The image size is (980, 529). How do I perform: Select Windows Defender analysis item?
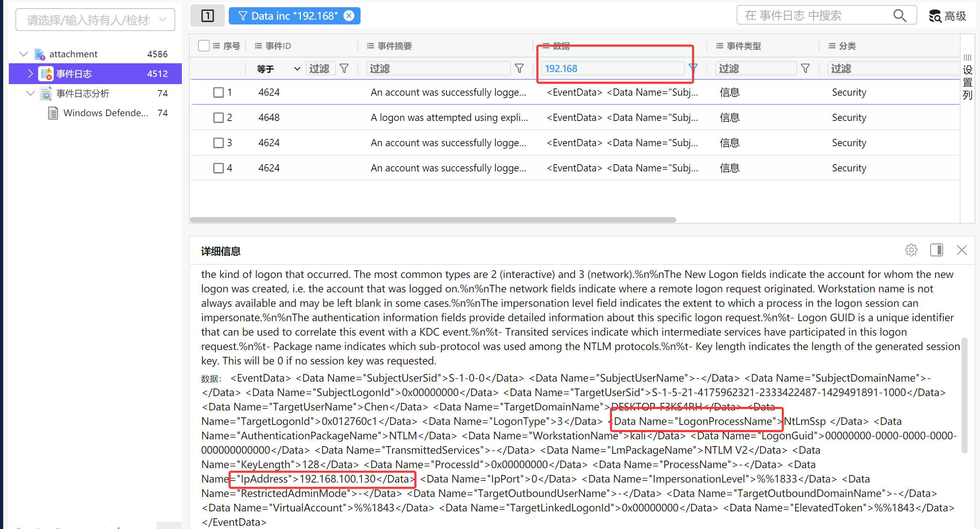(105, 113)
